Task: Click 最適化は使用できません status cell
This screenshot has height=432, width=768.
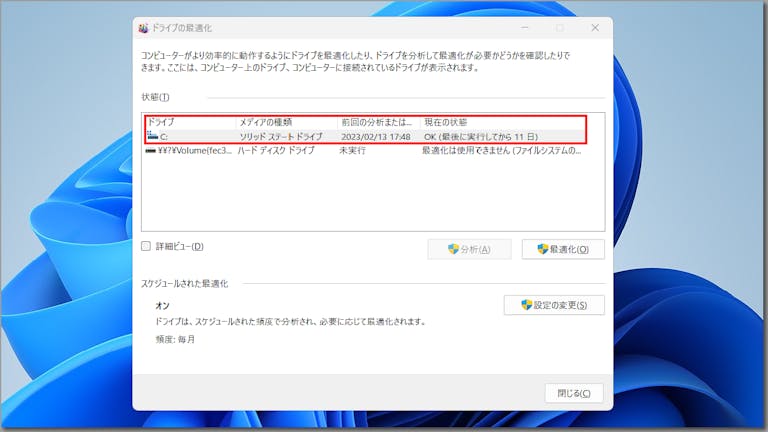Action: [x=502, y=151]
